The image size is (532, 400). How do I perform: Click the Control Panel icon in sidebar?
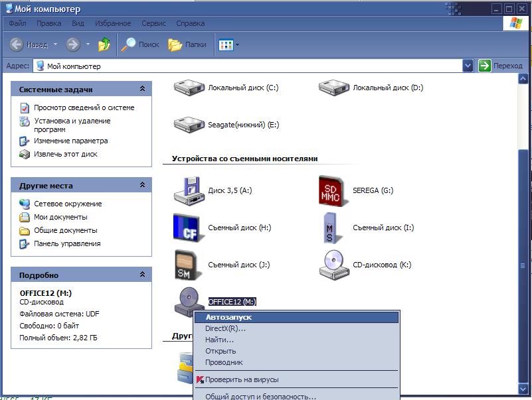25,243
